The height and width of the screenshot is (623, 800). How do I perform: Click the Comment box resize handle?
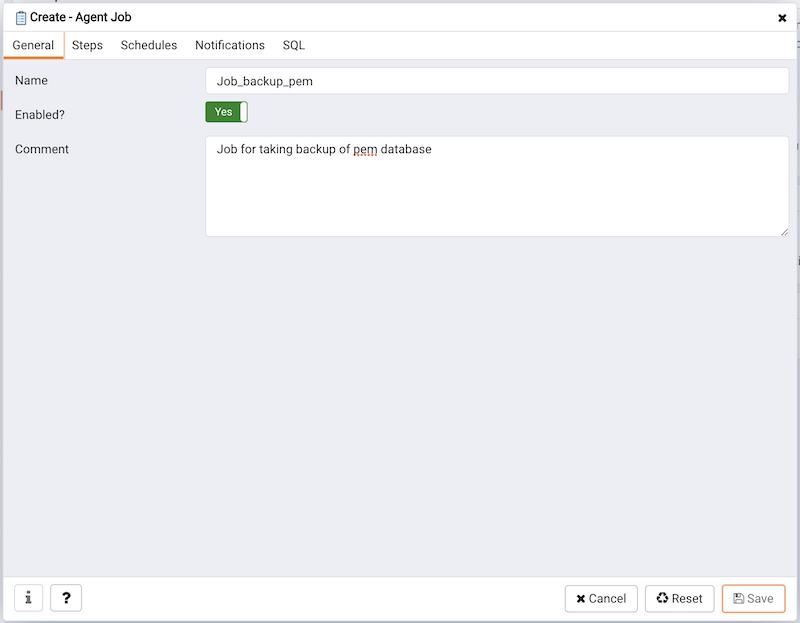tap(784, 232)
